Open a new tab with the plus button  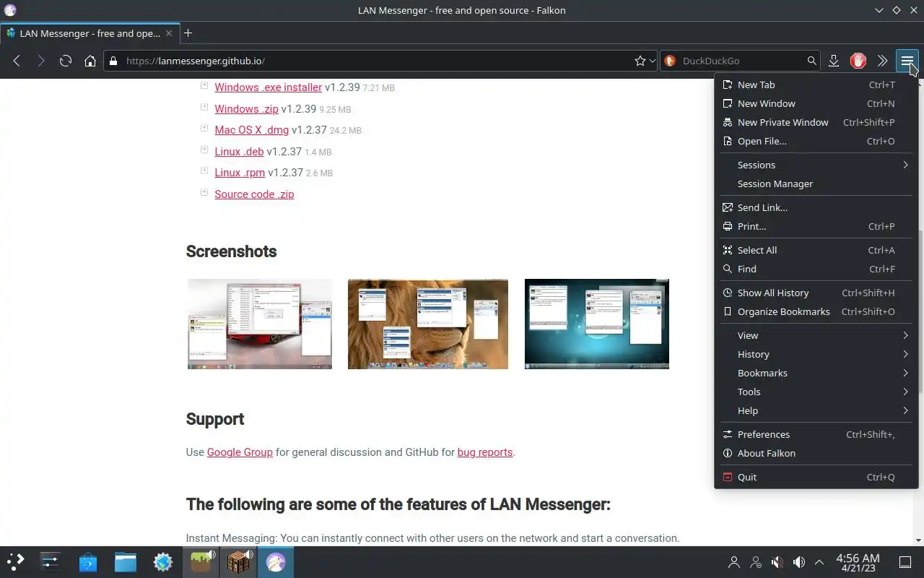coord(188,33)
